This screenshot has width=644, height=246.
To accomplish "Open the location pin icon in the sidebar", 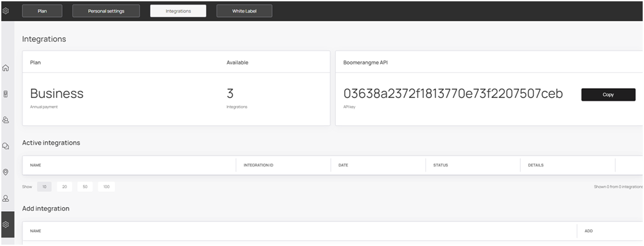I will click(6, 172).
